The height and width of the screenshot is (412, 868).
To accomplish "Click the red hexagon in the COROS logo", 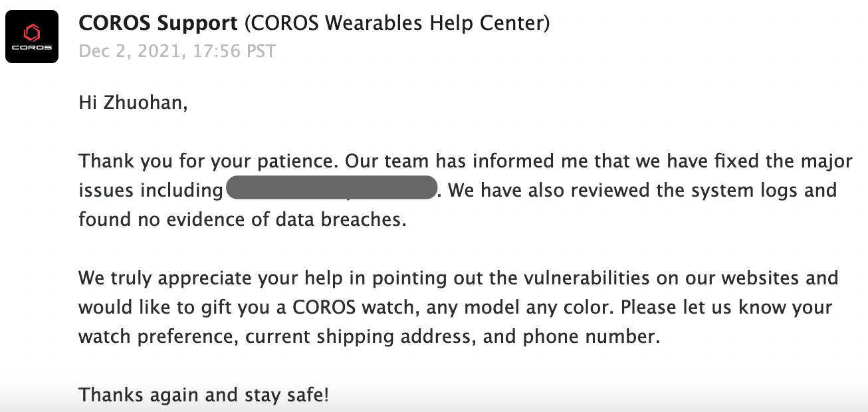I will coord(32,31).
